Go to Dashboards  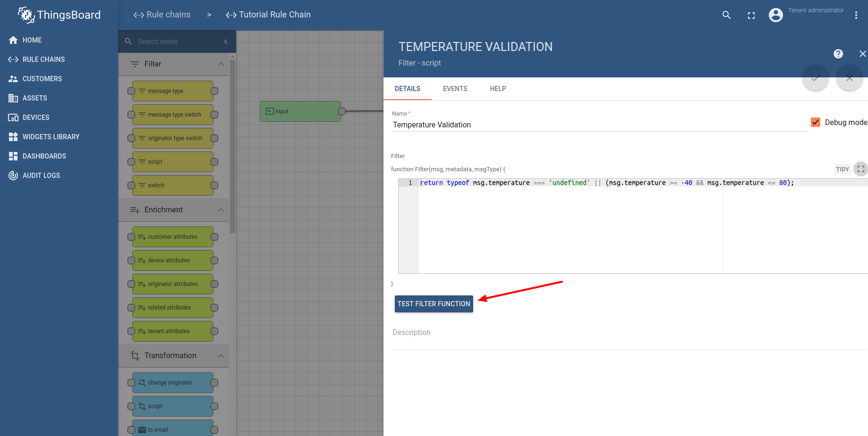click(x=59, y=156)
